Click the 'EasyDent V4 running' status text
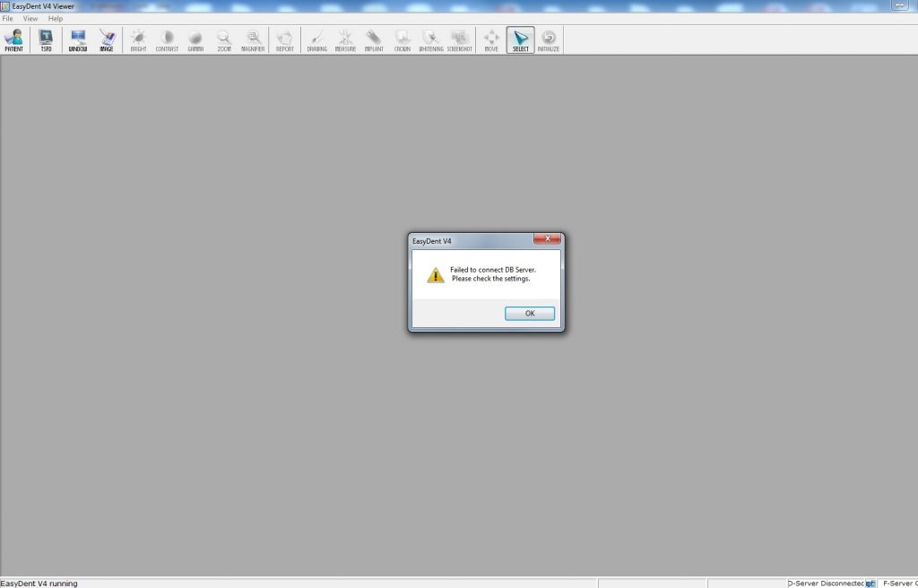This screenshot has height=588, width=918. 39,584
